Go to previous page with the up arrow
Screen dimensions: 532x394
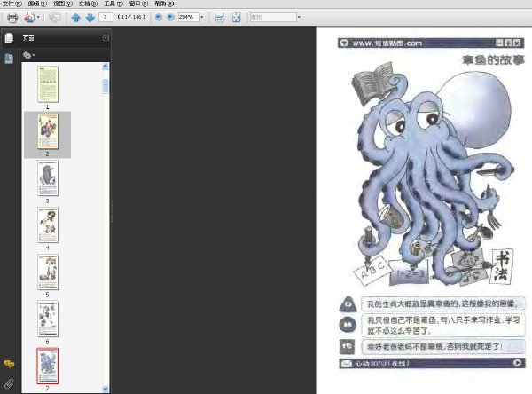click(76, 18)
